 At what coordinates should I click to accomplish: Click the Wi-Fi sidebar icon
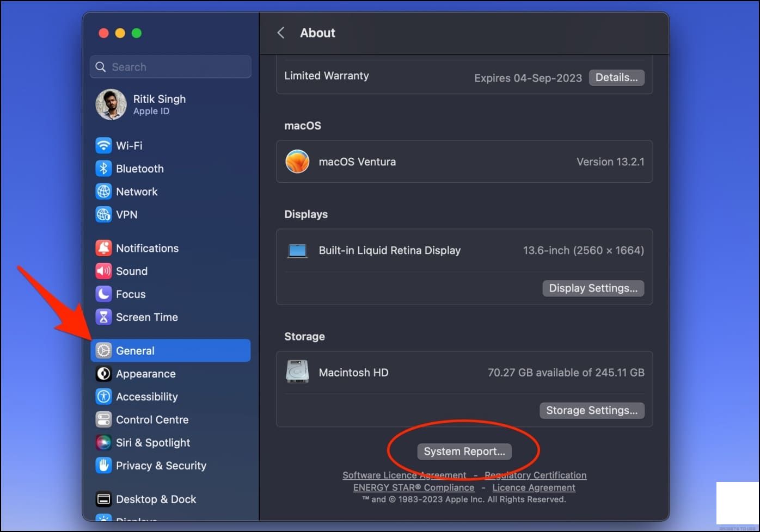(103, 146)
